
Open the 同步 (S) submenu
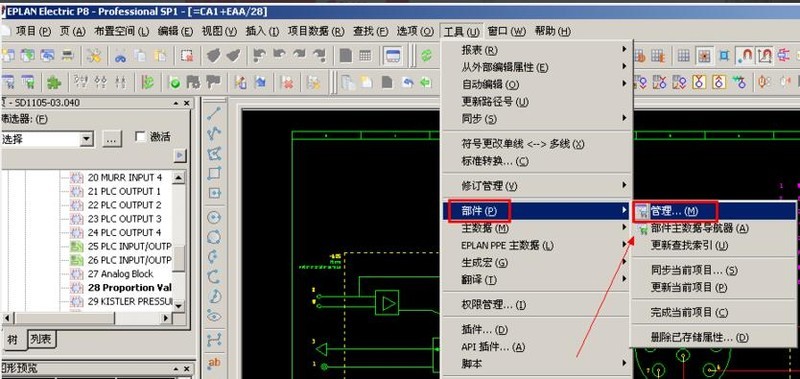pyautogui.click(x=537, y=118)
